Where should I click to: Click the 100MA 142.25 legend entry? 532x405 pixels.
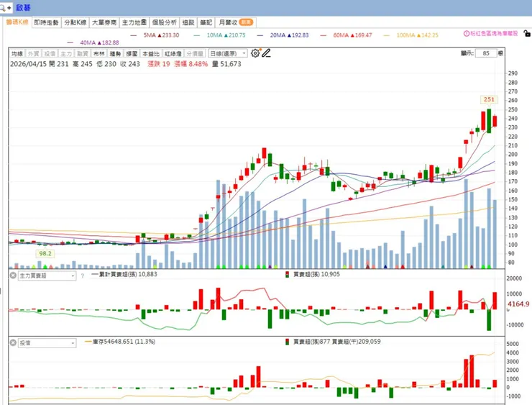(411, 35)
